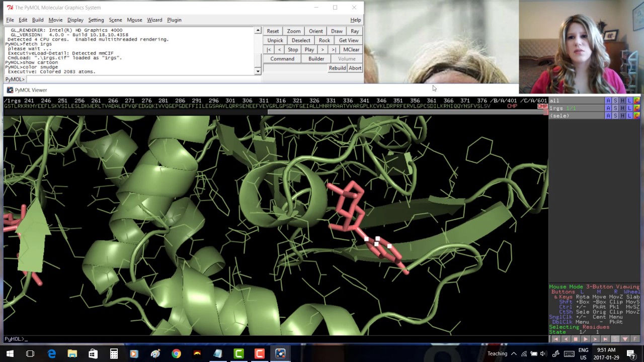Click the Unpick button
Screen dimensions: 644x362
[275, 40]
